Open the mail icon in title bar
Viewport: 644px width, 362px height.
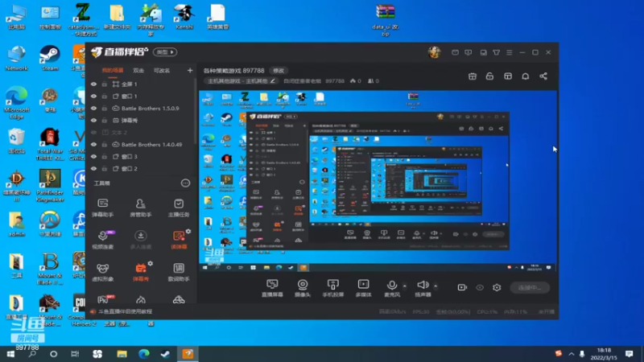455,52
